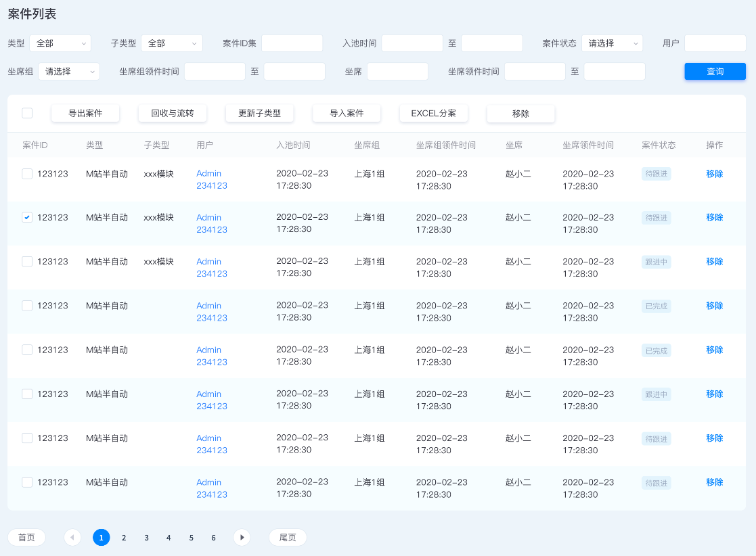The image size is (756, 556).
Task: Jump to 尾页 last page
Action: tap(288, 537)
